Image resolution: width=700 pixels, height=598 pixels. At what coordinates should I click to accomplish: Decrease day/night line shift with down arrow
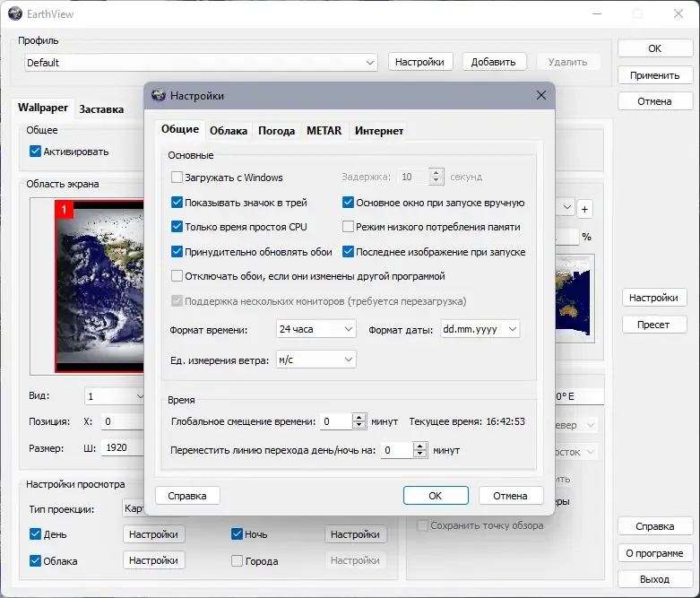tap(419, 454)
